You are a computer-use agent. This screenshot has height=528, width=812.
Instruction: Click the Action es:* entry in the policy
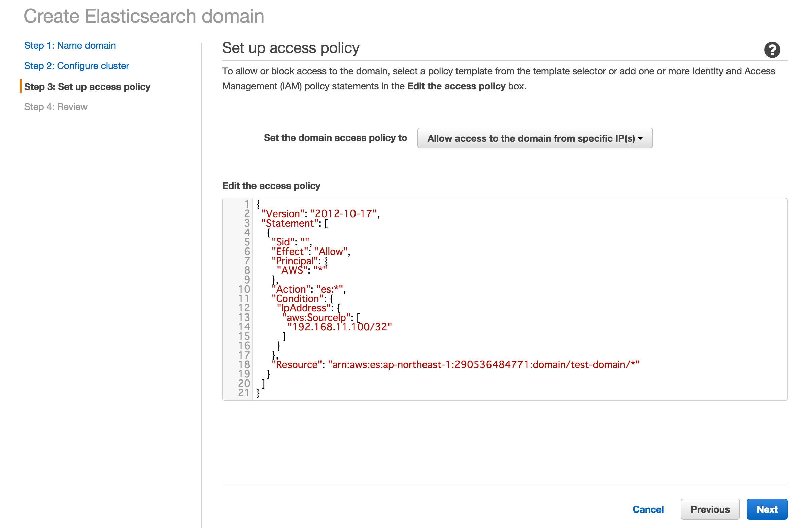[308, 289]
